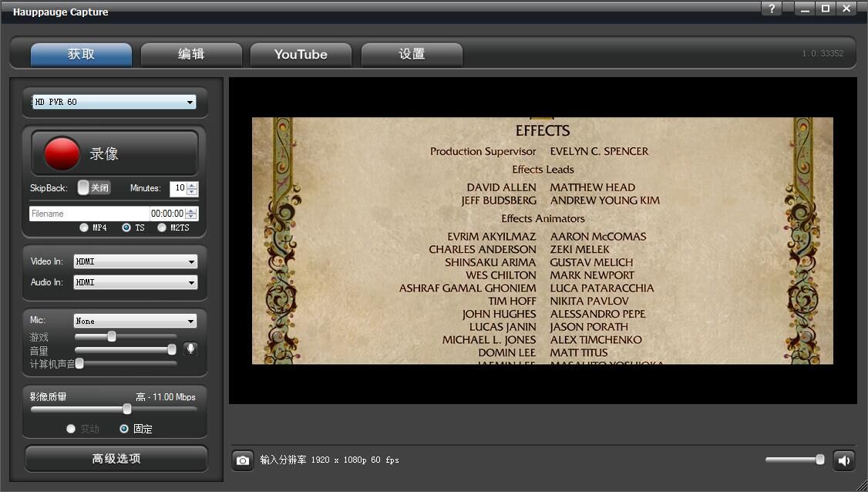Adjust the 影像质量 quality slider
Screen dimensions: 868x492
coord(114,409)
